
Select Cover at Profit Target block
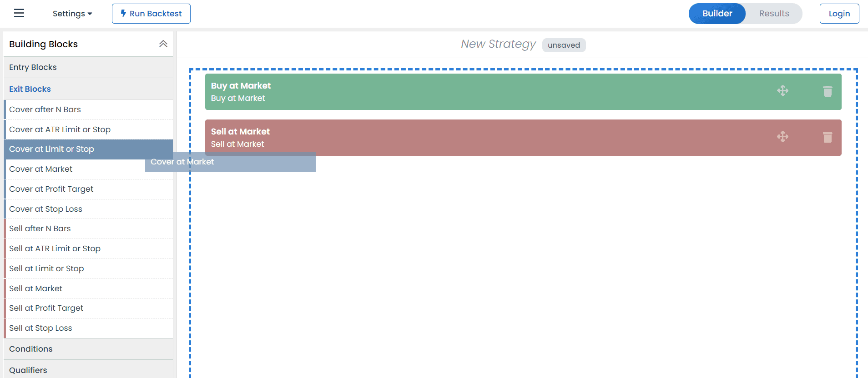click(51, 189)
